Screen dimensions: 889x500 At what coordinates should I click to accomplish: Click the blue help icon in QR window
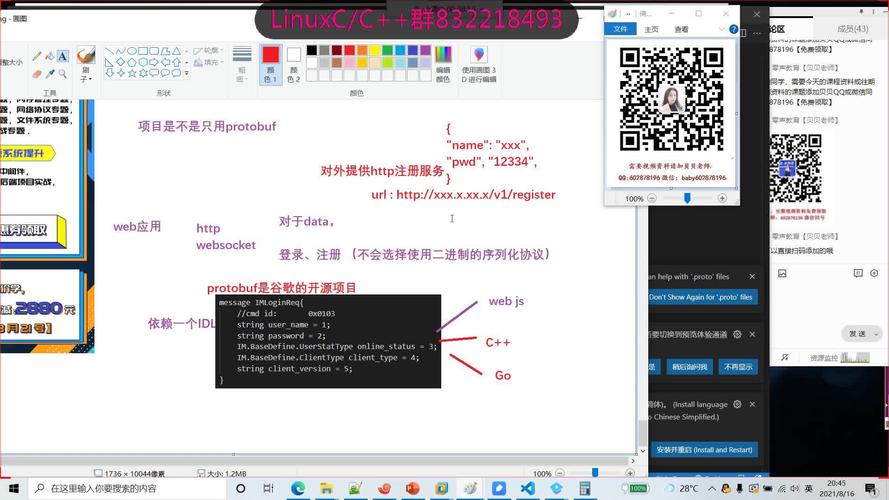734,29
